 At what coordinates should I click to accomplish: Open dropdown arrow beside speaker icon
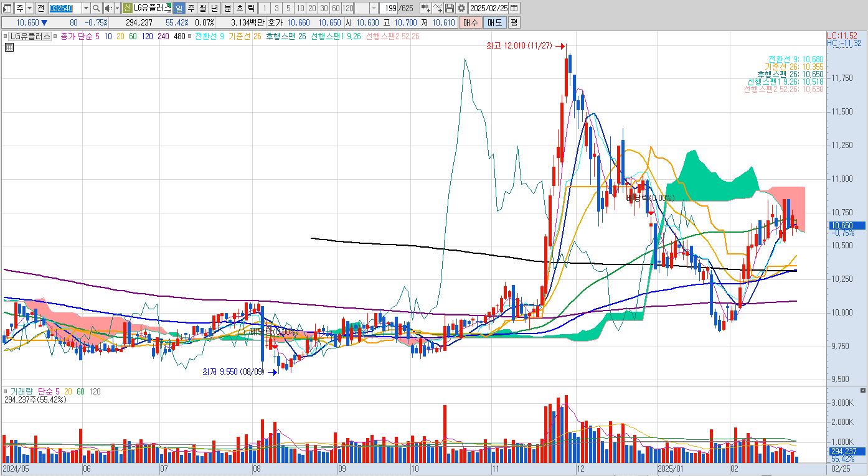(117, 8)
